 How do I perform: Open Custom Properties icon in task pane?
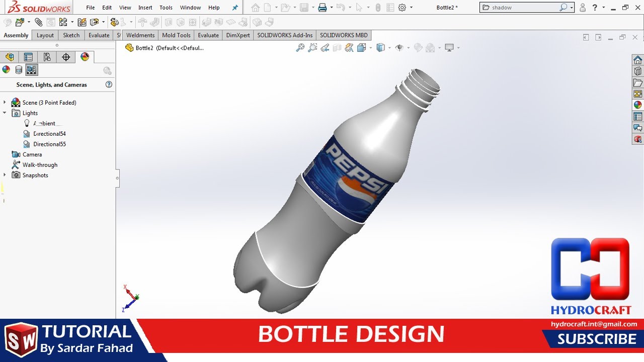(637, 117)
